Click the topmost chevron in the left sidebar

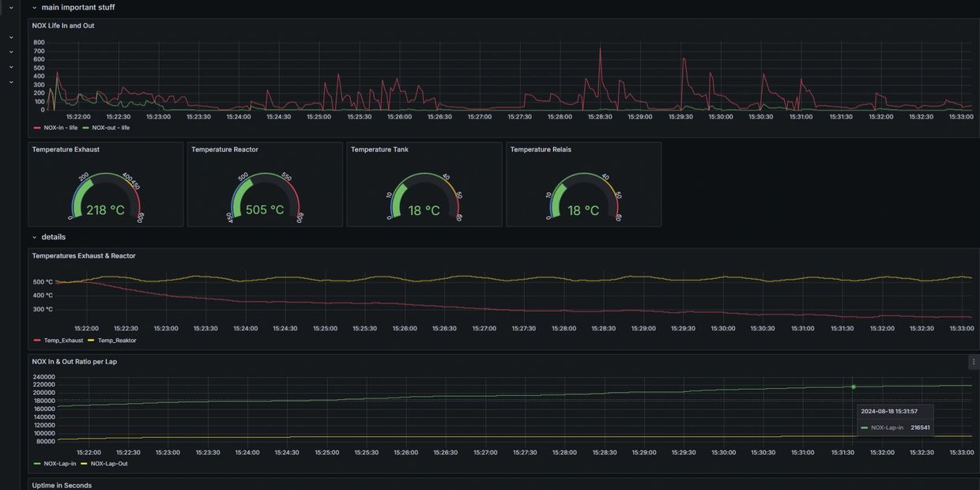coord(11,8)
